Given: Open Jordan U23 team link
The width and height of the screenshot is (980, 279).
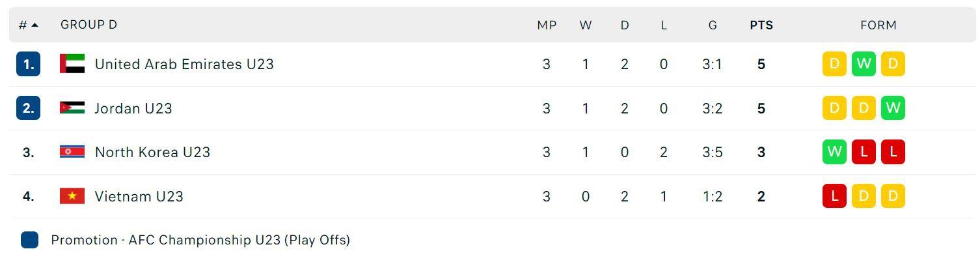Looking at the screenshot, I should point(133,108).
